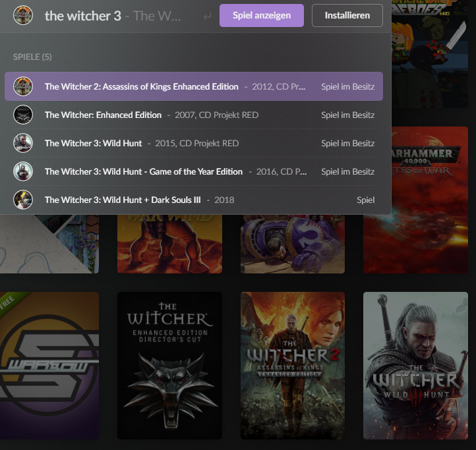Open the War Wind game cover
This screenshot has height=450, width=476.
coord(169,244)
